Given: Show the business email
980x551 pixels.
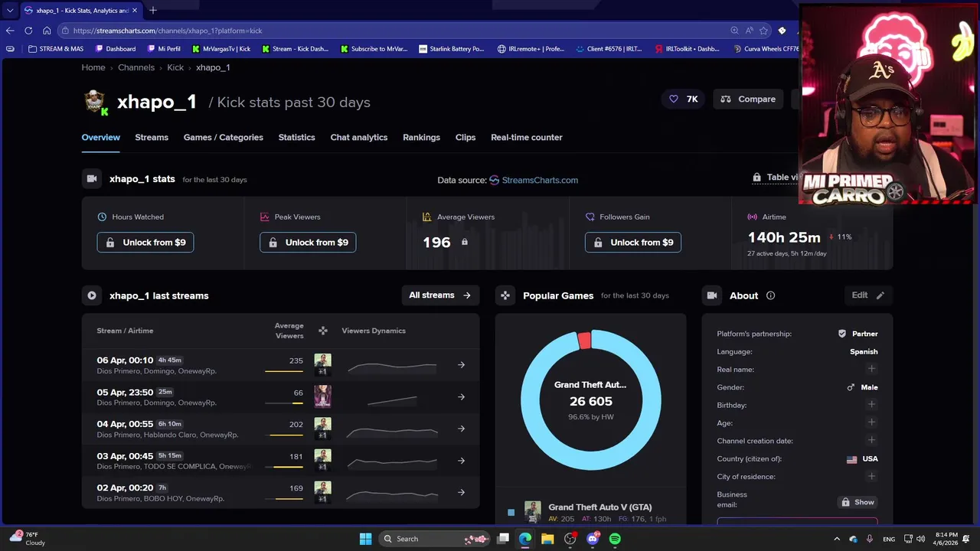Looking at the screenshot, I should (857, 502).
